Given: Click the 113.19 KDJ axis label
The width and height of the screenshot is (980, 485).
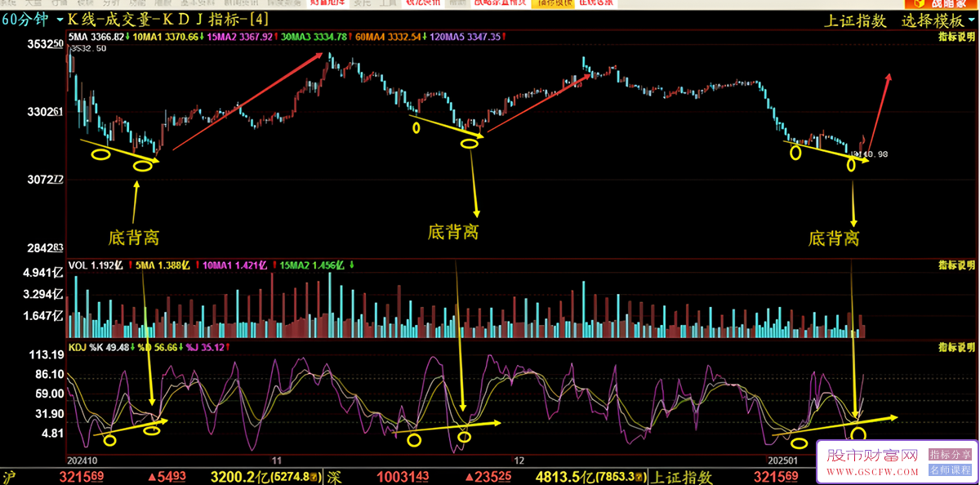Looking at the screenshot, I should point(46,354).
